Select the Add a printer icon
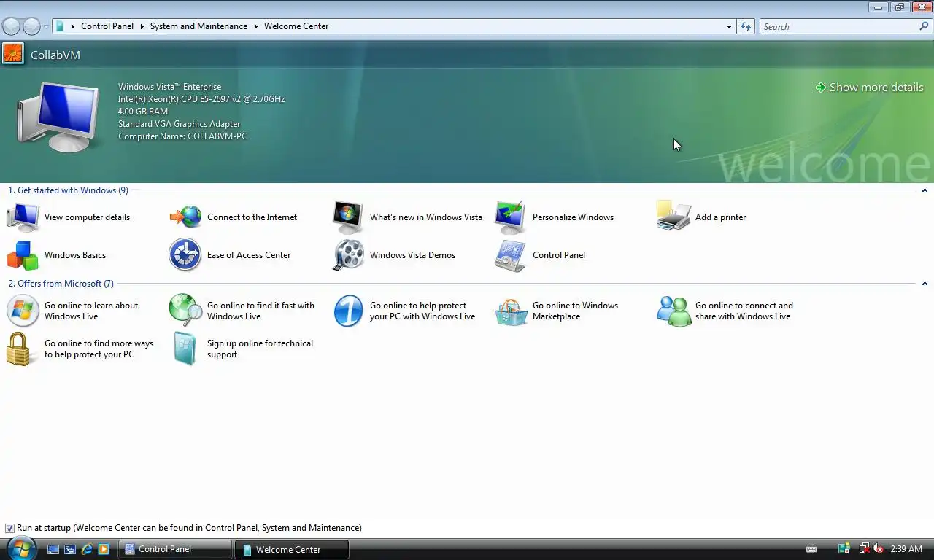934x560 pixels. 673,217
